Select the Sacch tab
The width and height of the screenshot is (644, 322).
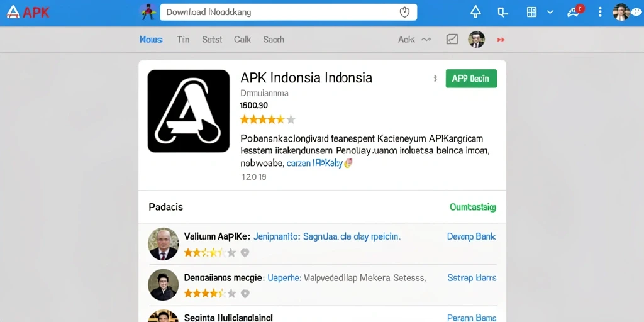274,40
